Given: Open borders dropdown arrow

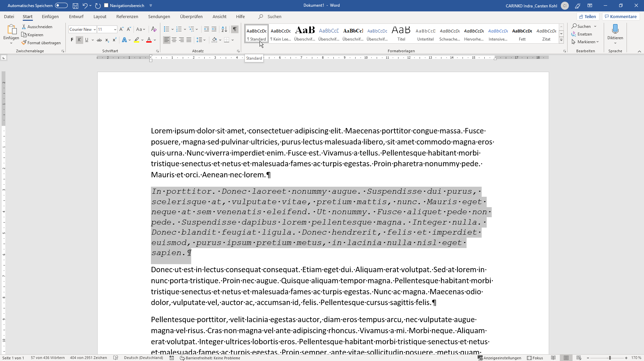Looking at the screenshot, I should [x=232, y=40].
